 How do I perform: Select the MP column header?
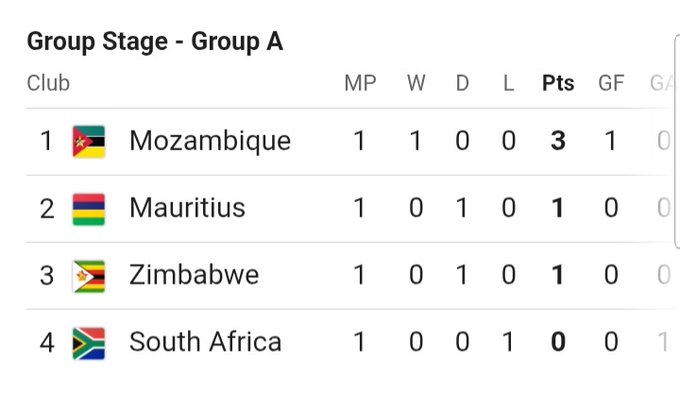click(360, 83)
